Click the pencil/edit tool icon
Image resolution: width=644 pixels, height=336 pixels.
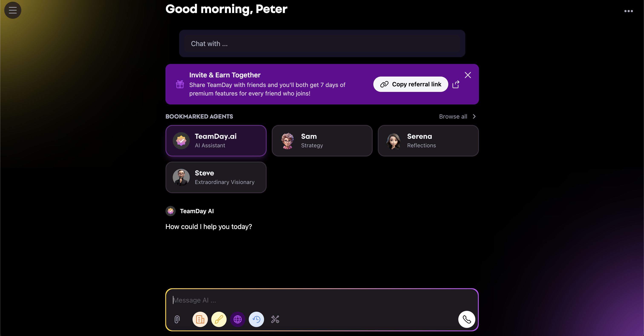(x=218, y=319)
